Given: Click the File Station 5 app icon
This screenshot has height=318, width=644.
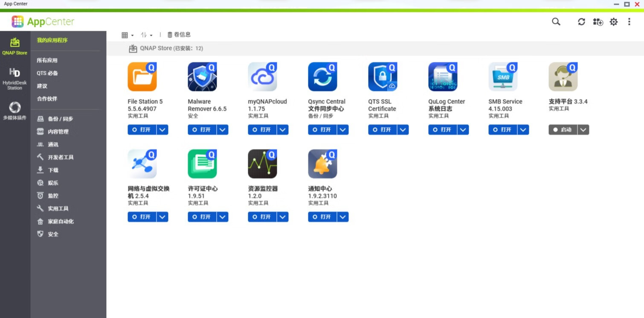Looking at the screenshot, I should tap(142, 77).
